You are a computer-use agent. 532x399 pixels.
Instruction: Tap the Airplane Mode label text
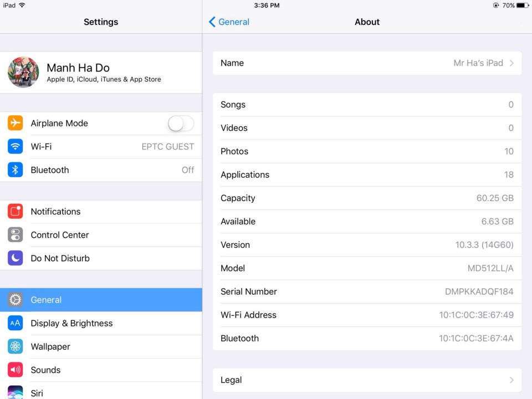[x=59, y=123]
